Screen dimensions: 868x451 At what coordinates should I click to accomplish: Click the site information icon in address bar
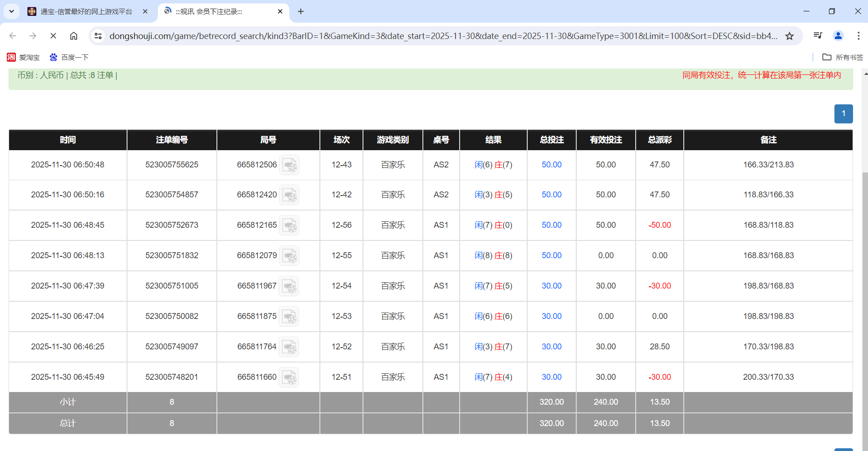98,36
